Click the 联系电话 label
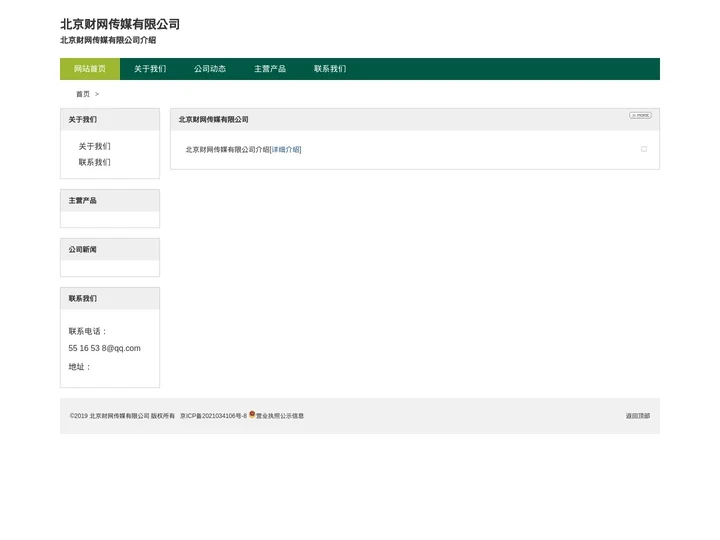The image size is (720, 540). [x=88, y=332]
